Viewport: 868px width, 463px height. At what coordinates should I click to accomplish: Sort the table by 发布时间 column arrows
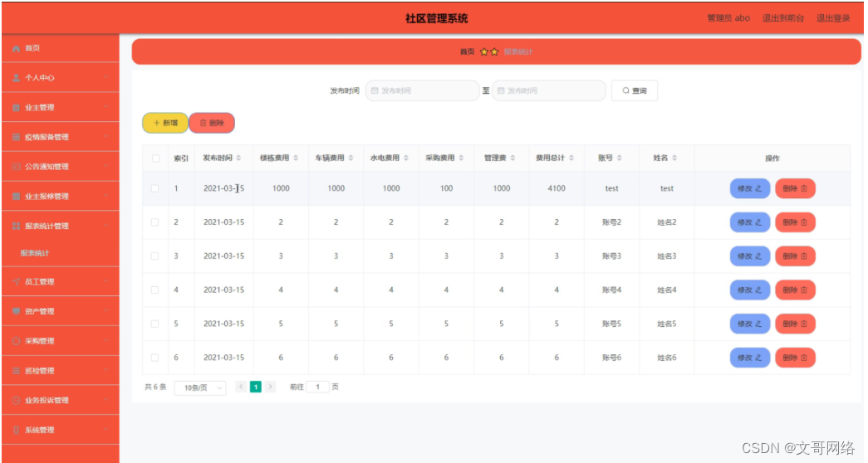click(x=238, y=158)
